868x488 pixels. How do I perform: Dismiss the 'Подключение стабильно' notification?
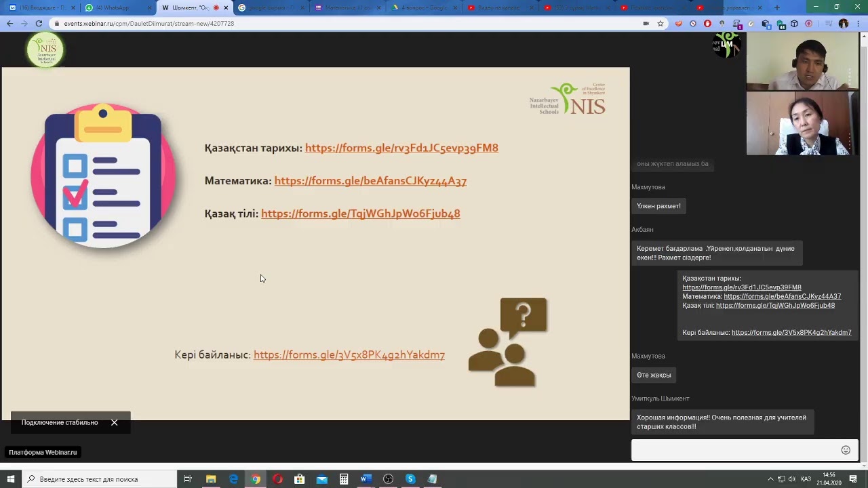click(114, 422)
